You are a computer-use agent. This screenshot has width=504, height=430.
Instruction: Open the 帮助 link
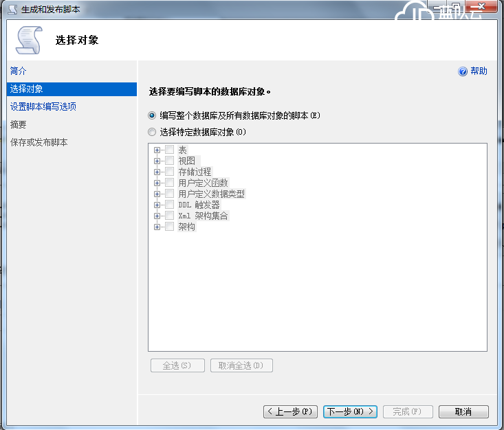[x=479, y=71]
